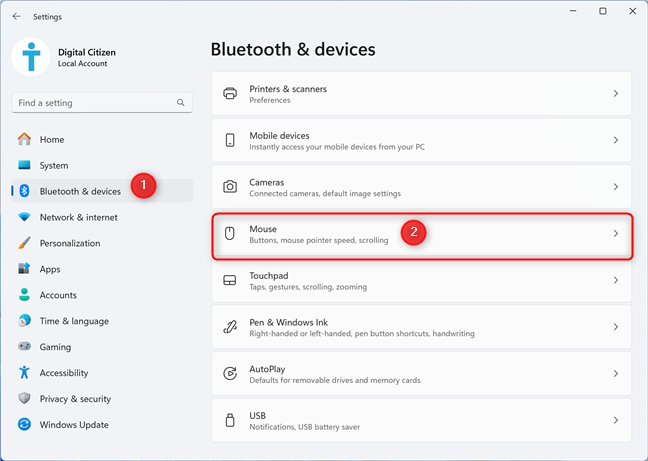Click the Time & language globe icon
This screenshot has width=648, height=461.
point(24,321)
